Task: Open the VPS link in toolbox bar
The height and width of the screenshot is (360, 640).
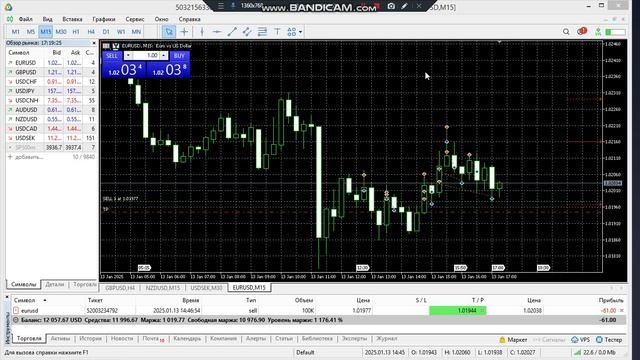Action: tap(581, 340)
